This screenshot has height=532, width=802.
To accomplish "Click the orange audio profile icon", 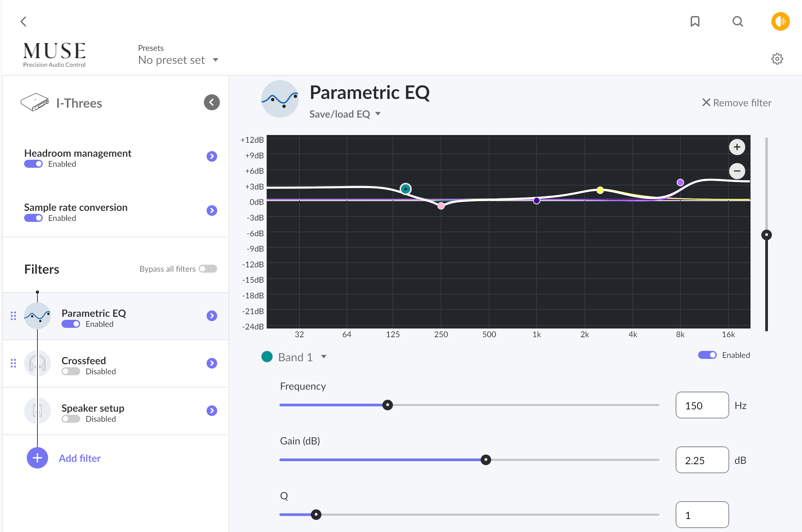I will [780, 22].
